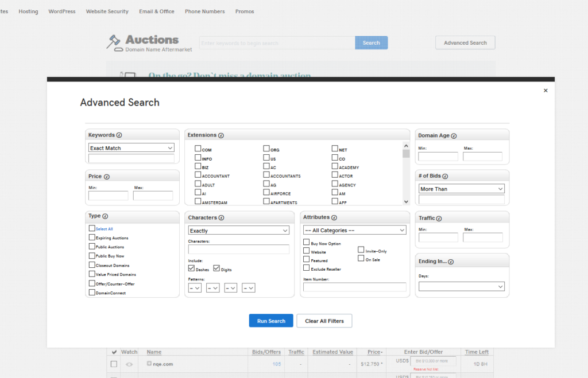Click the info icon next to Characters

click(222, 218)
